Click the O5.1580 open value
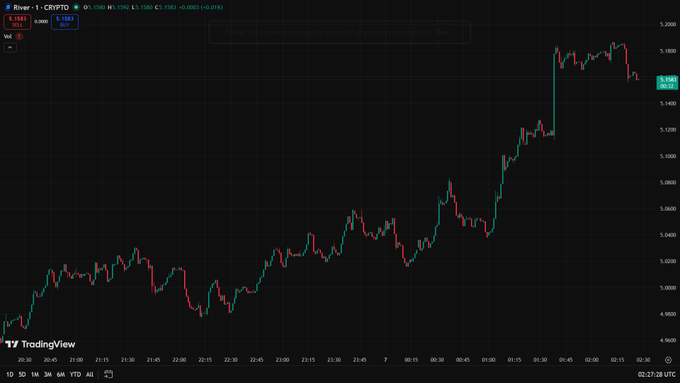The image size is (680, 383). coord(94,7)
